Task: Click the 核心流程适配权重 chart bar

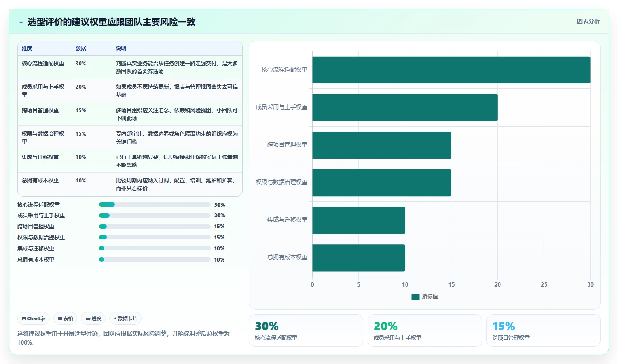Action: [451, 70]
